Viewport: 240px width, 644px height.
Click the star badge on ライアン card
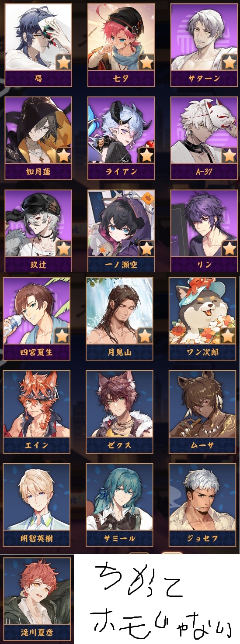(146, 155)
